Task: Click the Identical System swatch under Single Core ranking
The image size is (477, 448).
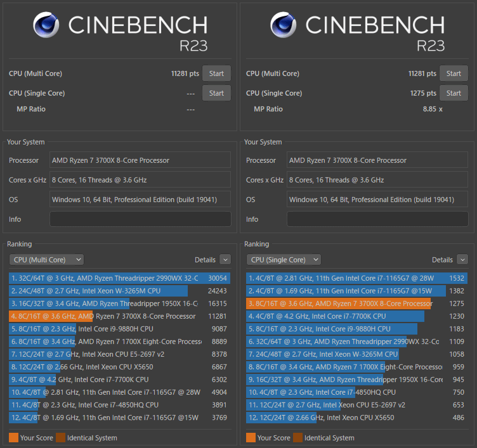Action: point(297,437)
